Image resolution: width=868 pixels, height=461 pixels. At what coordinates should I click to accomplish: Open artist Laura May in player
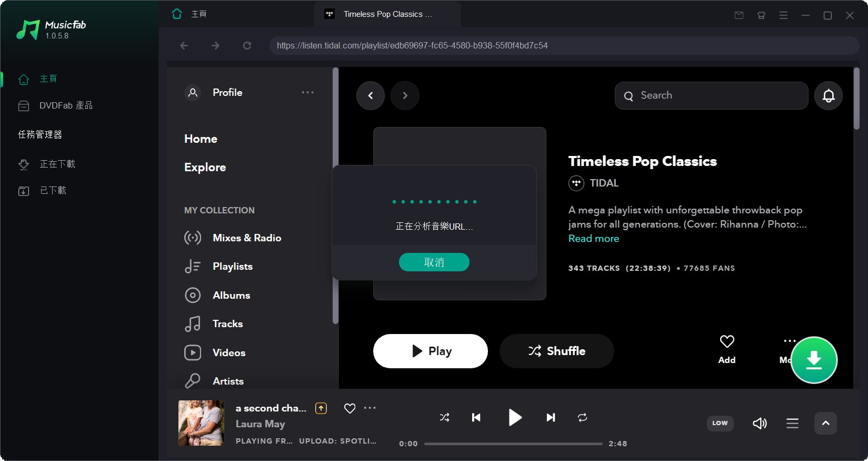pos(260,424)
